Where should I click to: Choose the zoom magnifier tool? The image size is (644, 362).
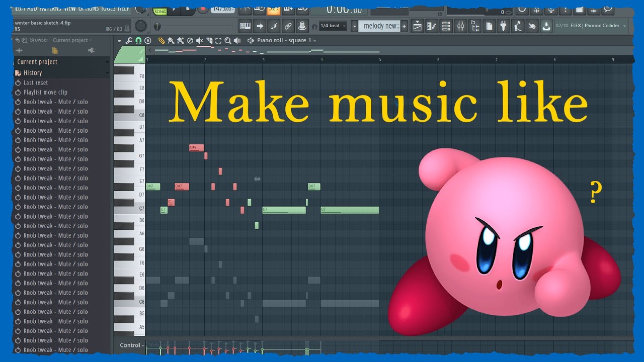click(x=228, y=41)
